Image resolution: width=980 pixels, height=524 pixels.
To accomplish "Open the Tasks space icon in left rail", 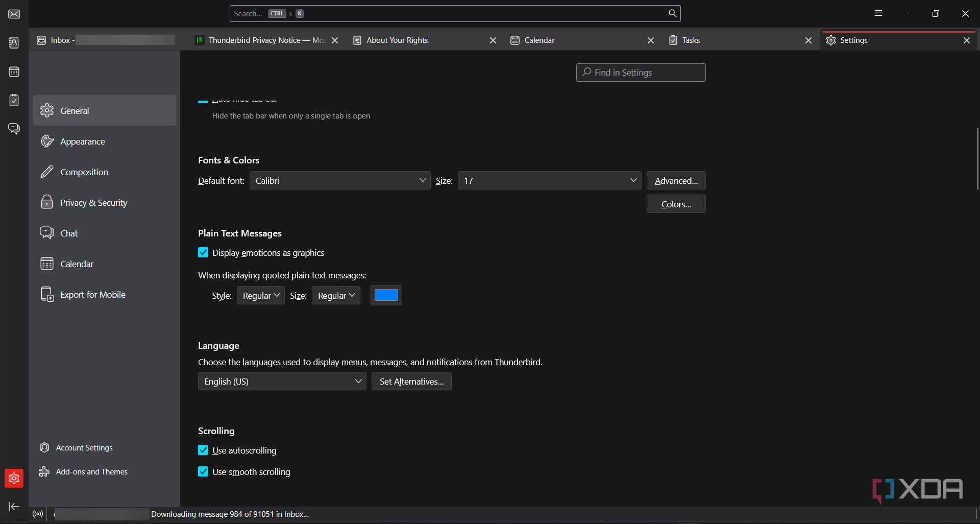I will pos(14,100).
